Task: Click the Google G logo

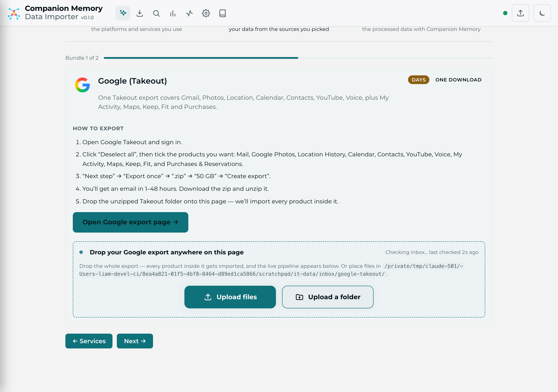Action: point(82,85)
